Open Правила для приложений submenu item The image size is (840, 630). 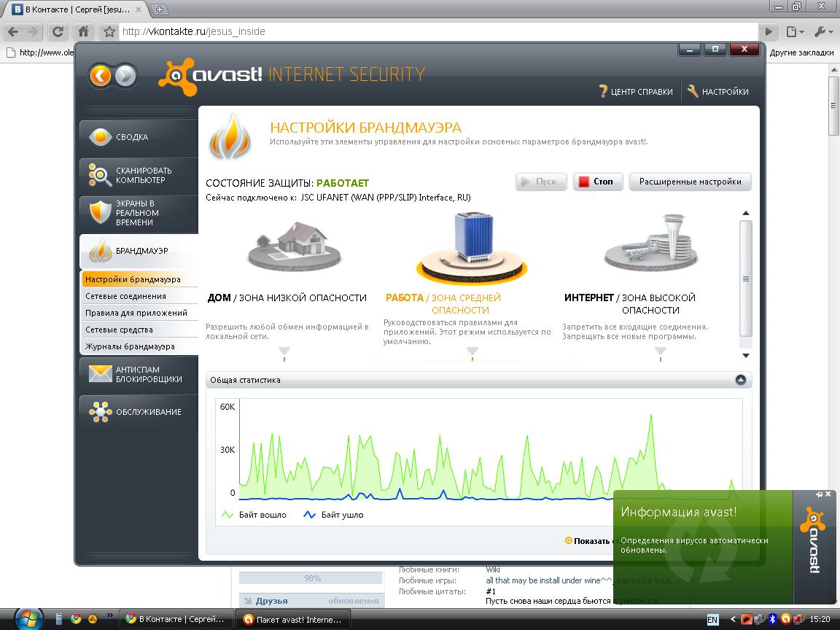click(x=136, y=313)
